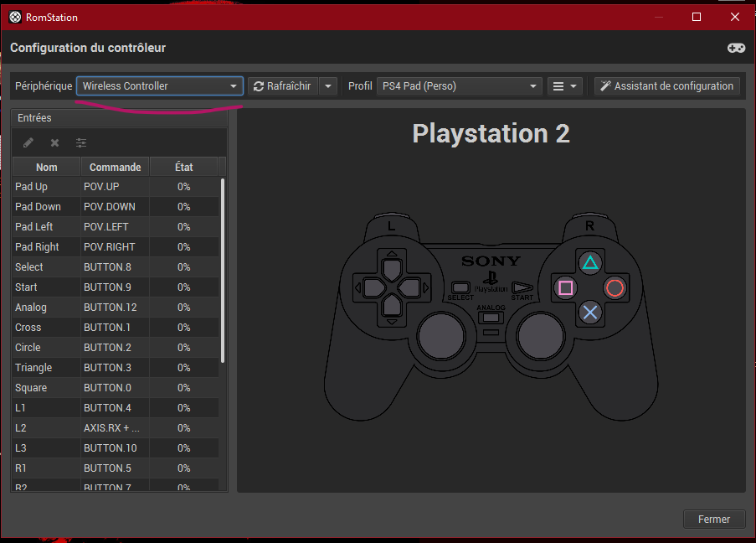Click the BUTTON.10 command cell

pos(115,448)
